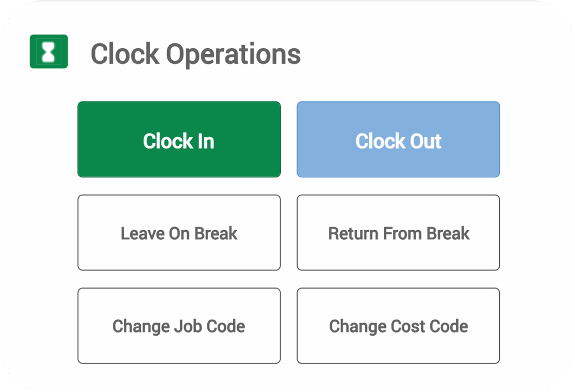Begin a break via Leave On Break
The image size is (575, 392).
pyautogui.click(x=179, y=232)
